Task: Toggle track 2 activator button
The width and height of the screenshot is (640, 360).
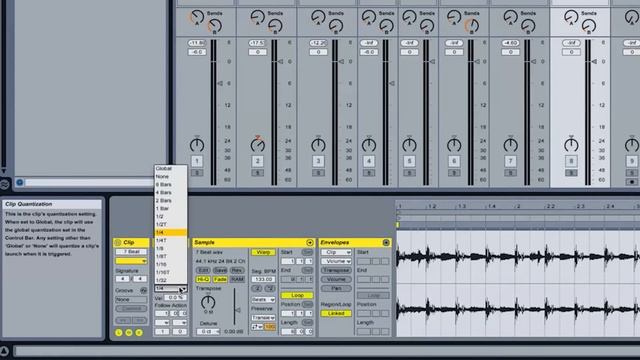Action: (258, 161)
